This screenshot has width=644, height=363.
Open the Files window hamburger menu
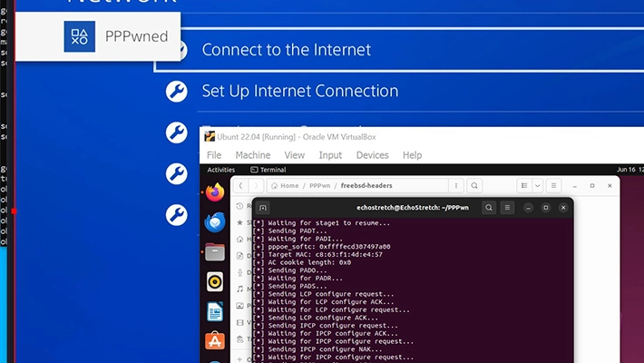[553, 185]
